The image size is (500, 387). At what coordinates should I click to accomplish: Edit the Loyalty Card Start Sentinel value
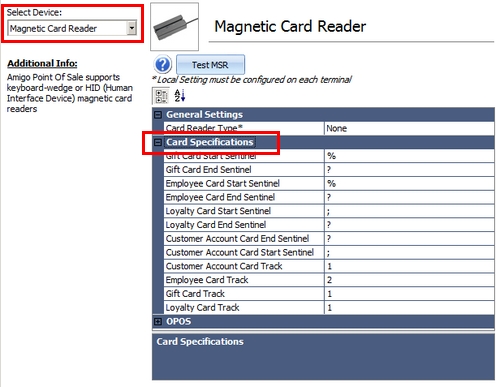409,211
